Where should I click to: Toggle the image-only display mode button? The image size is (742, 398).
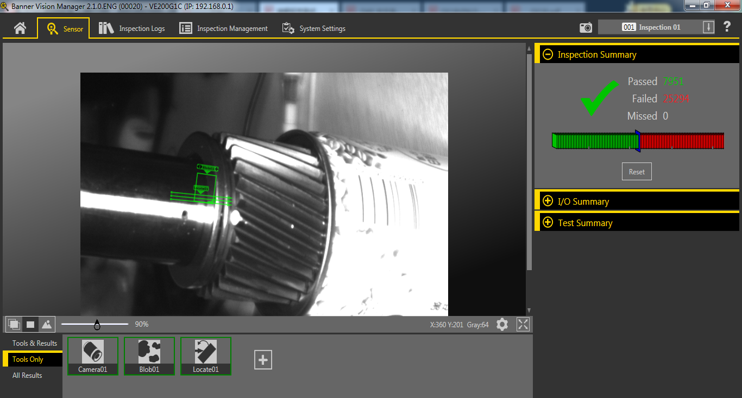pos(47,324)
